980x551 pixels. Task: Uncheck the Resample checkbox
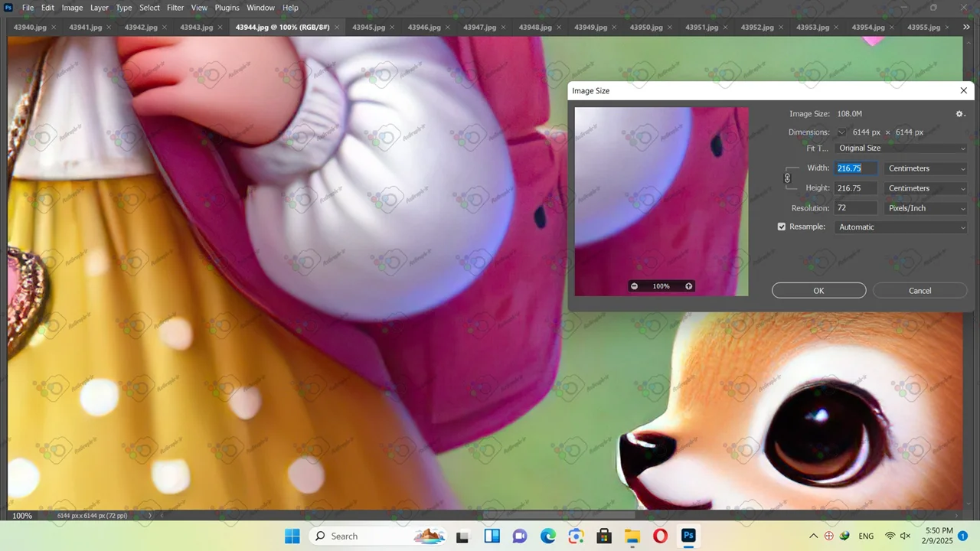(782, 227)
